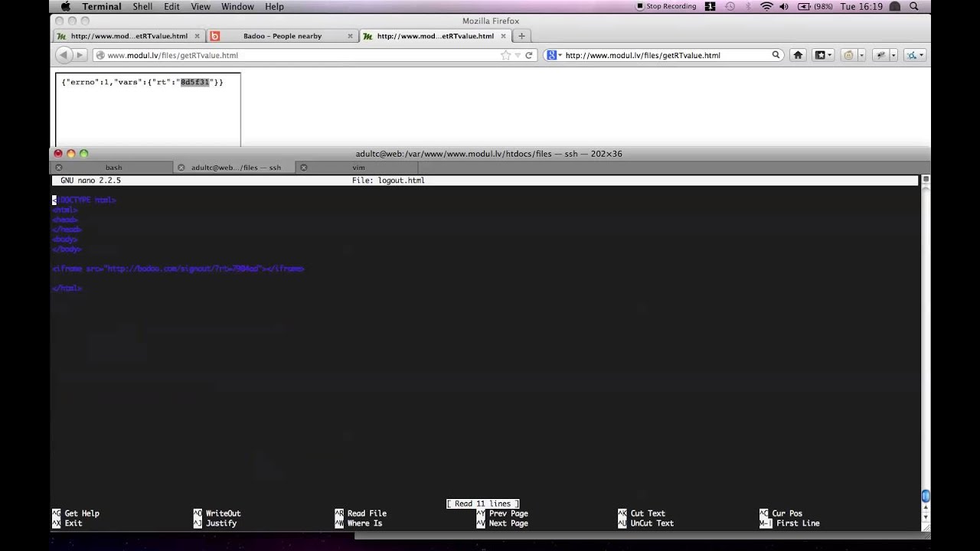The width and height of the screenshot is (980, 551).
Task: Switch to the vim terminal tab
Action: (358, 168)
